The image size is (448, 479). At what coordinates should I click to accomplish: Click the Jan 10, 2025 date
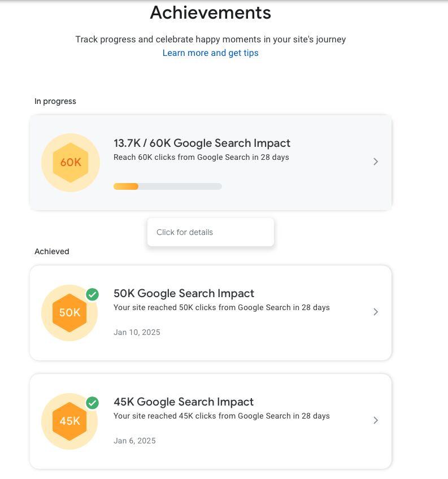[x=137, y=332]
